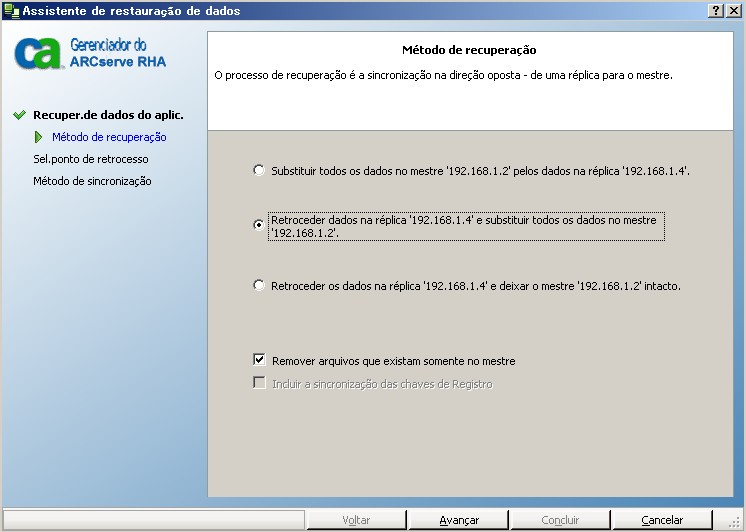This screenshot has width=746, height=532.
Task: Click the green arrow beside Método de recuperação
Action: pos(39,137)
